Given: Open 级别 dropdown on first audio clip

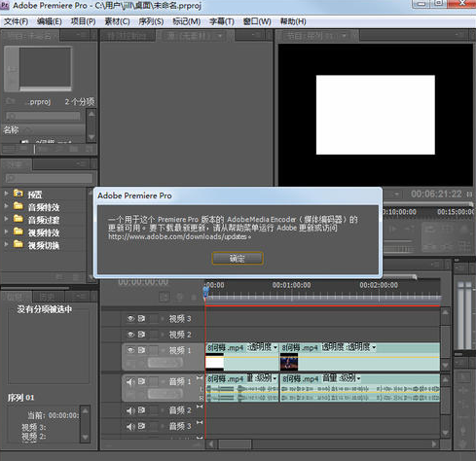Looking at the screenshot, I should [275, 378].
